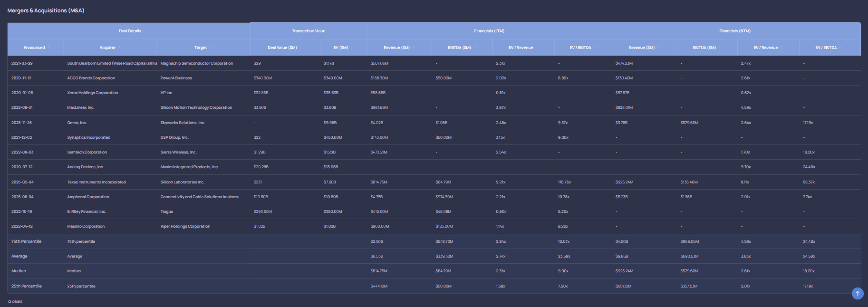This screenshot has width=868, height=307.
Task: Select the Financials (LTM) group header
Action: pyautogui.click(x=489, y=31)
